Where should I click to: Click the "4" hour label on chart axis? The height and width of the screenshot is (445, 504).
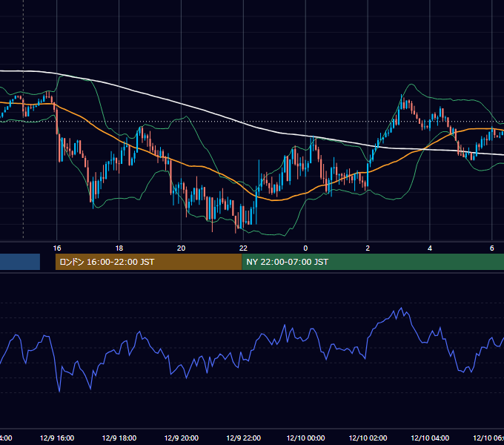pyautogui.click(x=430, y=248)
